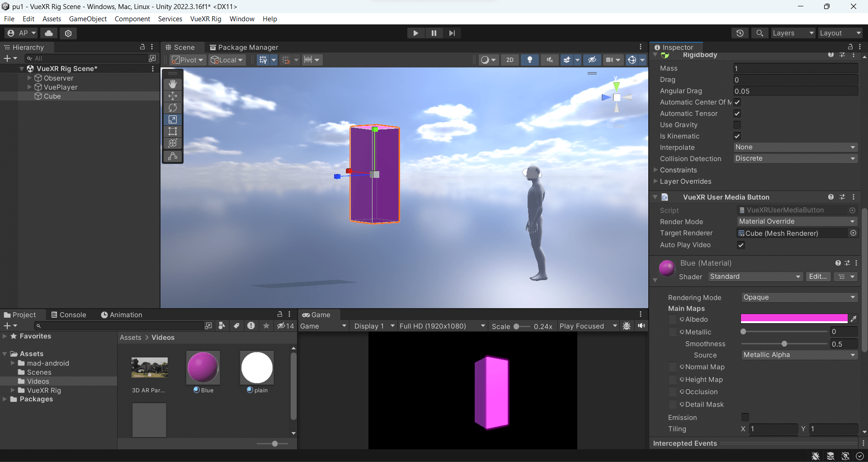The height and width of the screenshot is (462, 868).
Task: Open Rendering Mode Opaque dropdown
Action: click(x=799, y=297)
